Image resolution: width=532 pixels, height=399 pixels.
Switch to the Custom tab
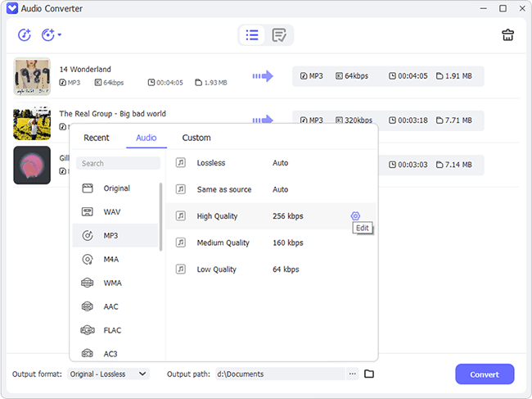tap(196, 138)
